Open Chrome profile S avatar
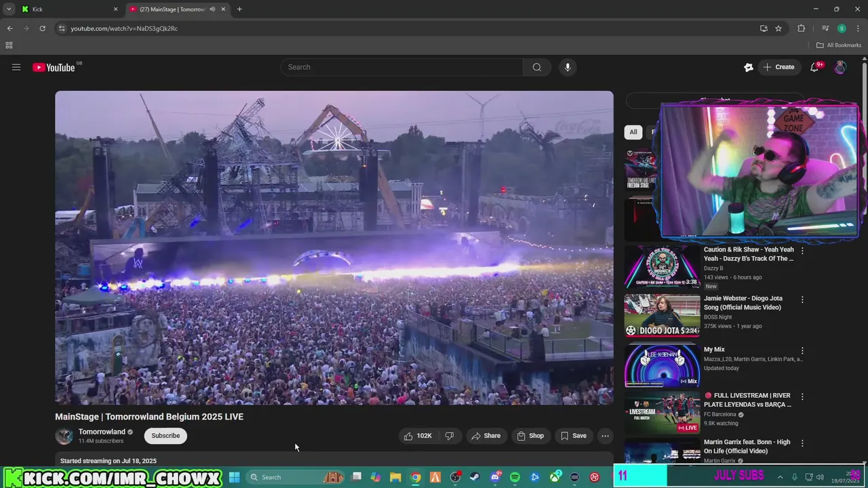Screen dimensions: 868x488 [842, 28]
